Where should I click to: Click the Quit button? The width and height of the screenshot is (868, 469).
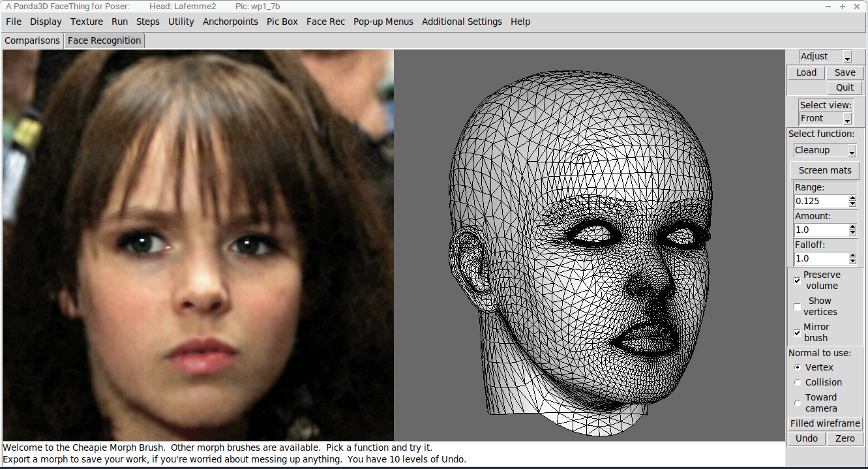click(x=845, y=87)
